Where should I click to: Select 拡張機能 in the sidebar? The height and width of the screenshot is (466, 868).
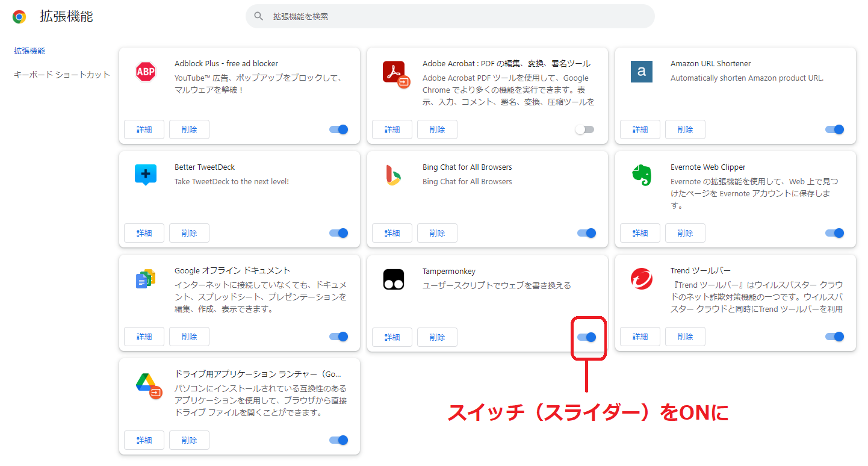[29, 51]
